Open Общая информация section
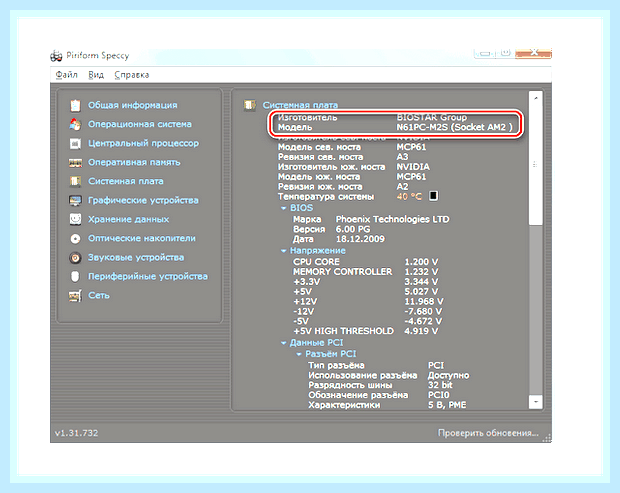Viewport: 620px width, 493px height. (132, 105)
